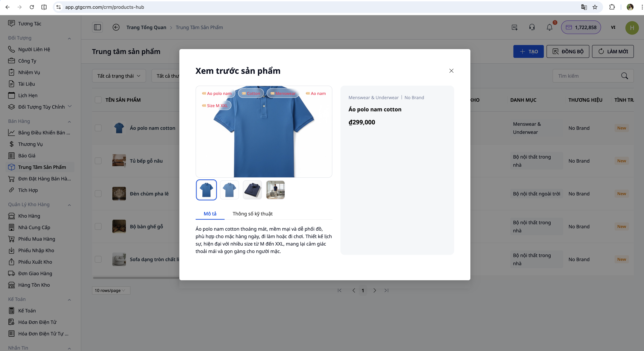Jump to last page with the pagination arrow
Viewport: 644px width, 351px height.
point(386,291)
